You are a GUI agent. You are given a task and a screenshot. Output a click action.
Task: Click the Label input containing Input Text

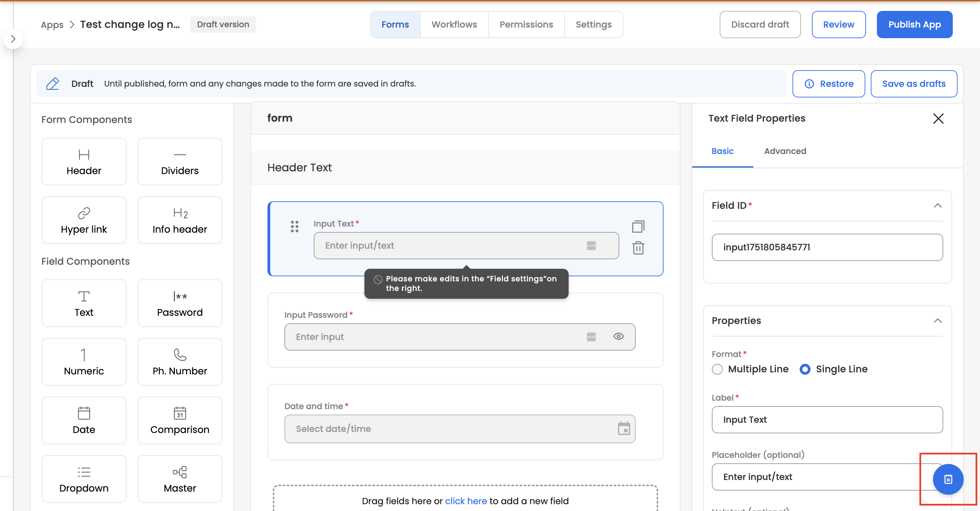827,419
